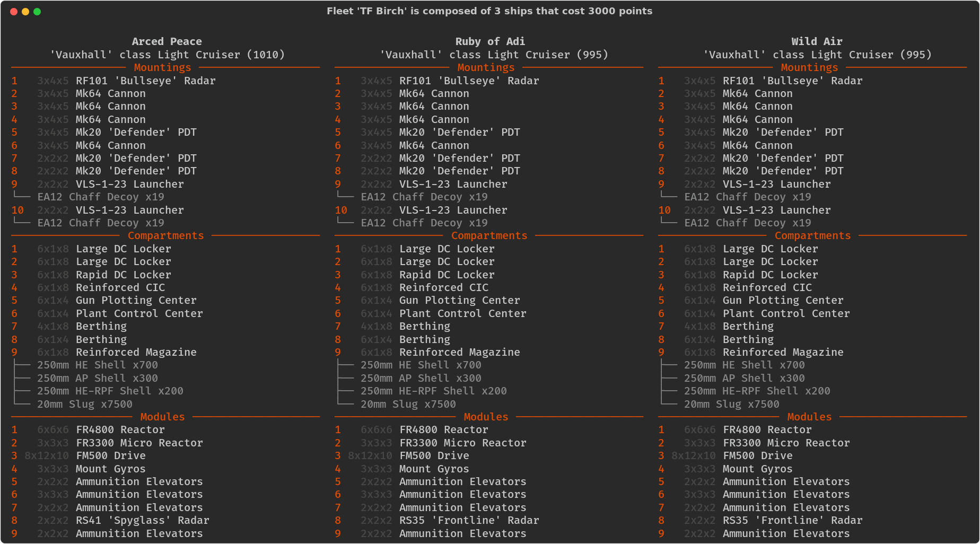The height and width of the screenshot is (544, 980).
Task: Select the Ruby of Adi ship heading
Action: pos(489,41)
